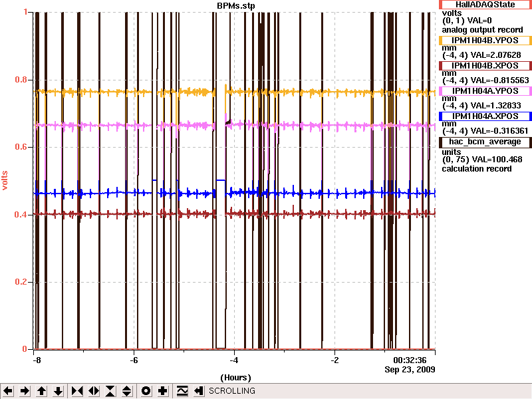The width and height of the screenshot is (532, 399).
Task: Select the IPM1H04B.XPOS legend entry
Action: pos(485,65)
